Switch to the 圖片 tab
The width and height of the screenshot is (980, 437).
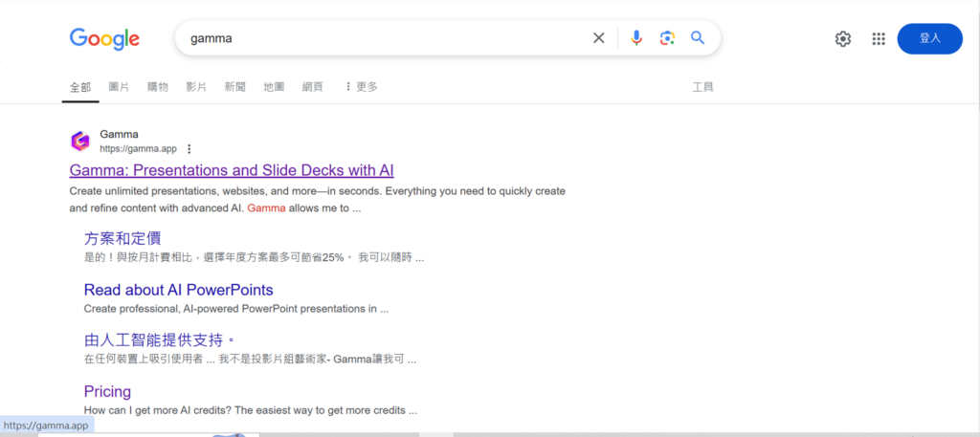click(x=119, y=87)
